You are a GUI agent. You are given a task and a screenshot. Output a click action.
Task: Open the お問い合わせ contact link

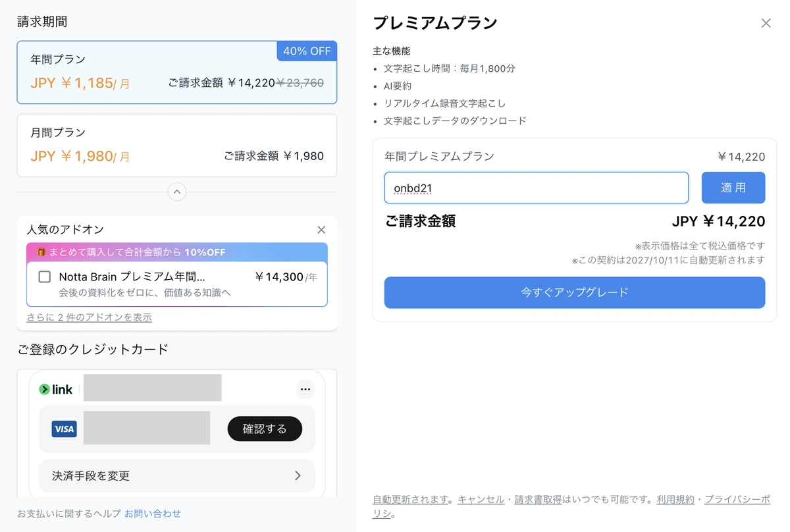pyautogui.click(x=153, y=514)
